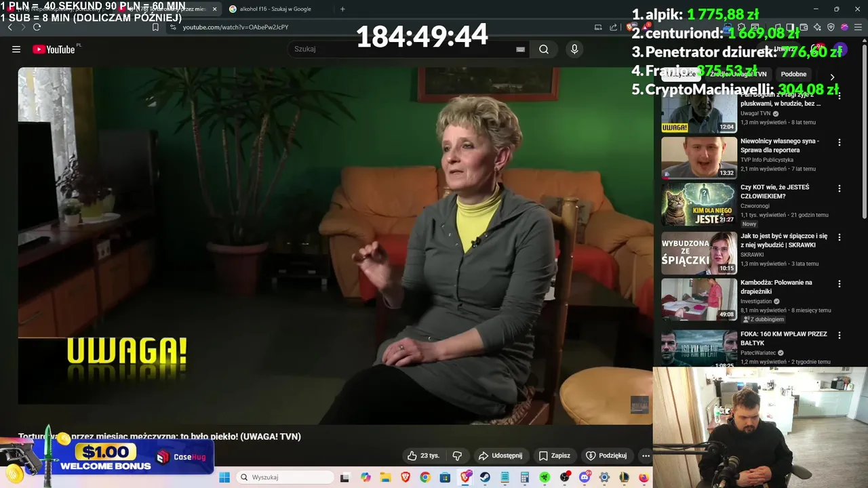Image resolution: width=868 pixels, height=488 pixels.
Task: Click the cast/install screen icon in address bar
Action: point(598,27)
